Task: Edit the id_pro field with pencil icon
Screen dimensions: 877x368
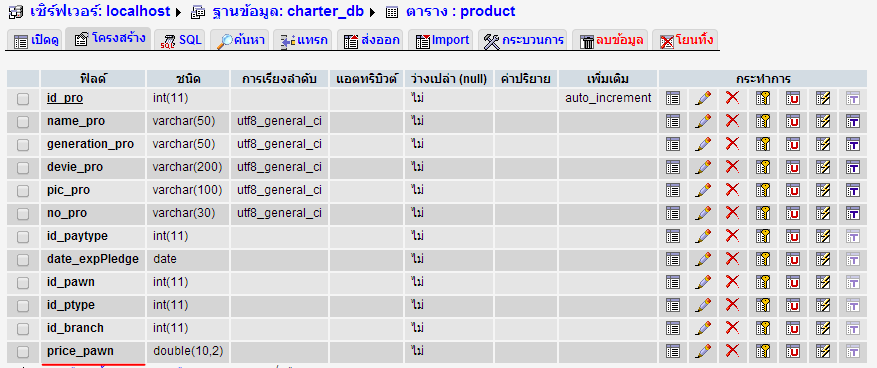Action: pyautogui.click(x=703, y=98)
